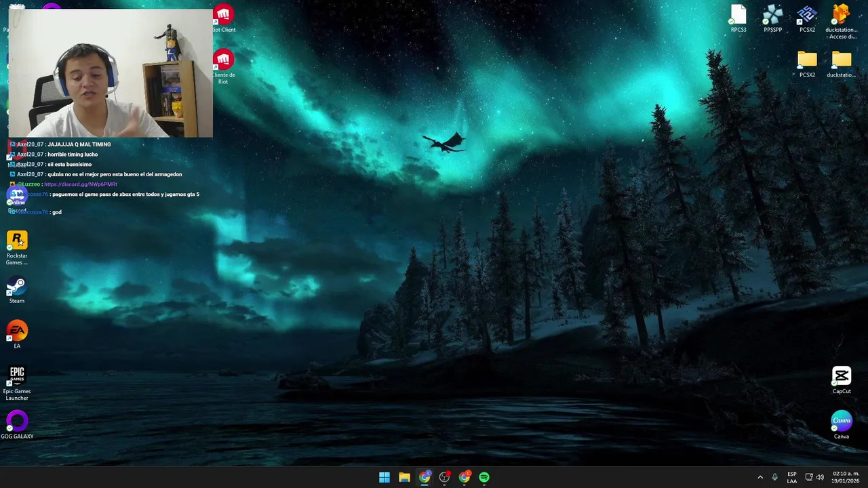Select the RPCS3 desktop file icon
The image size is (868, 488).
click(x=738, y=18)
